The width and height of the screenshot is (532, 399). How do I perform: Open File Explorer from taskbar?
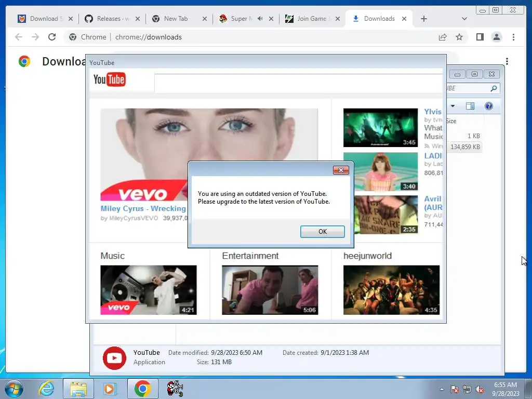tap(78, 389)
